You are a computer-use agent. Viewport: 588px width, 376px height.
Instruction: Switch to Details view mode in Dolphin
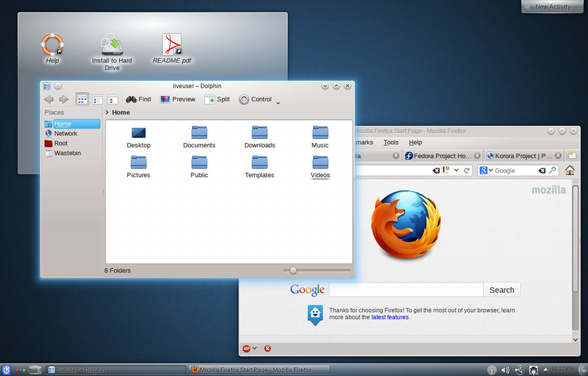tap(112, 99)
